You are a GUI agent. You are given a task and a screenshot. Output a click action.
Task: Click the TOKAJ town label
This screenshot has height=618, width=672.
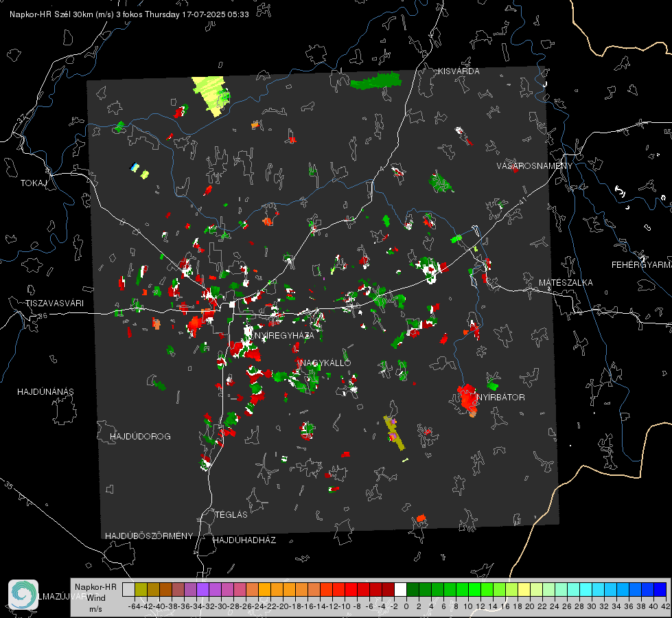pos(34,183)
